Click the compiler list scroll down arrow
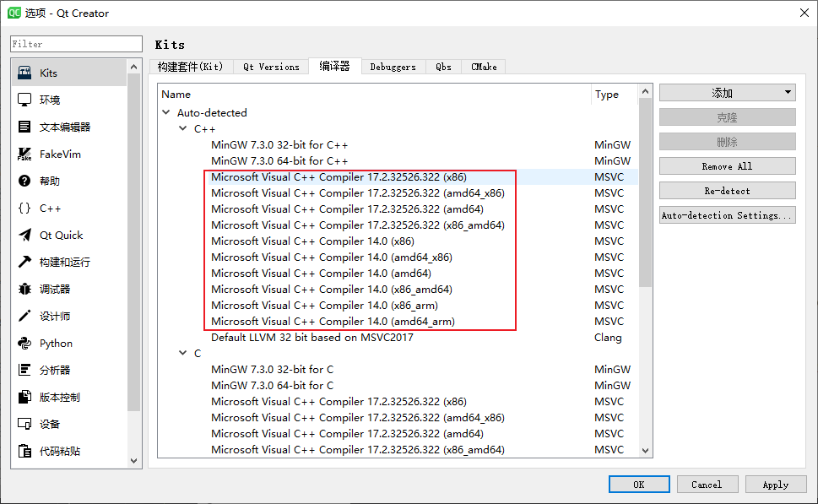The height and width of the screenshot is (504, 818). [x=645, y=450]
